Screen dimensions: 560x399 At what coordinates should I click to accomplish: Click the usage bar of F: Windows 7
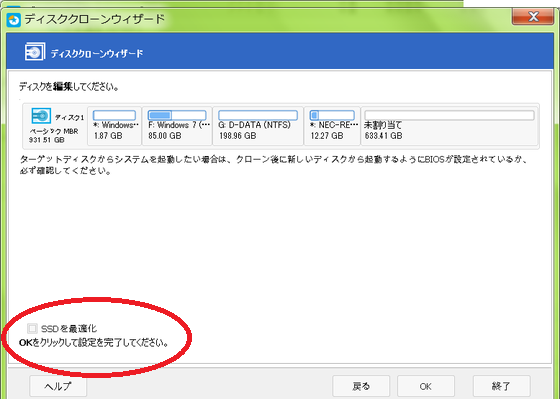[177, 115]
